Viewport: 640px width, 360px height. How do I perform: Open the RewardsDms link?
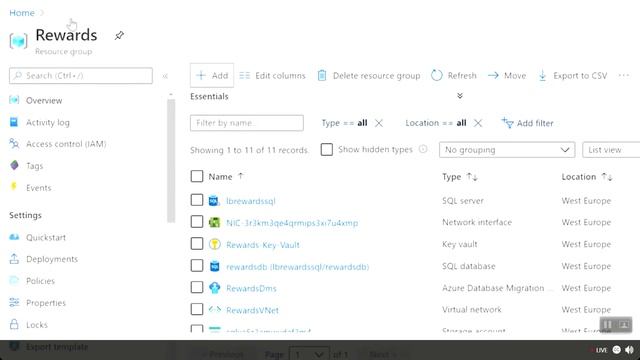point(251,288)
